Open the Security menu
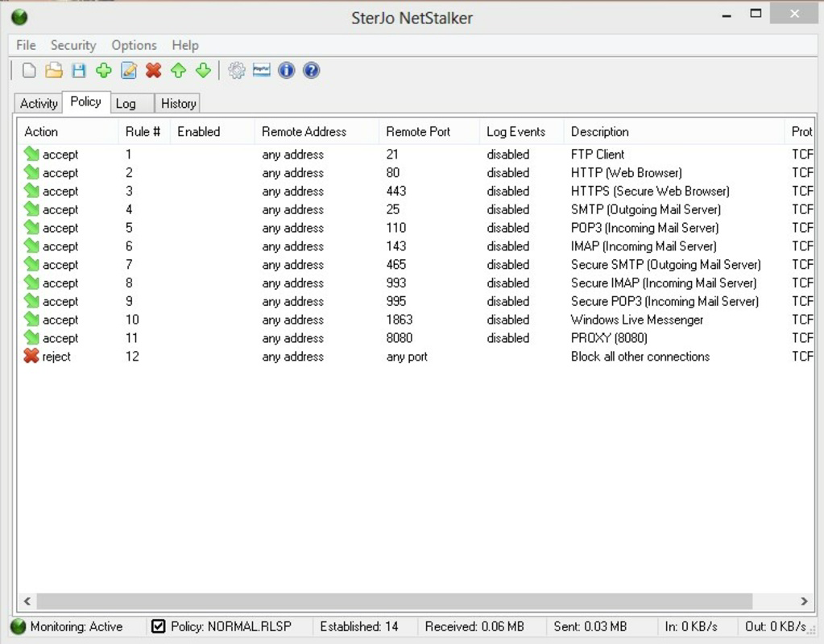Screen dimensions: 824x644 click(x=73, y=45)
